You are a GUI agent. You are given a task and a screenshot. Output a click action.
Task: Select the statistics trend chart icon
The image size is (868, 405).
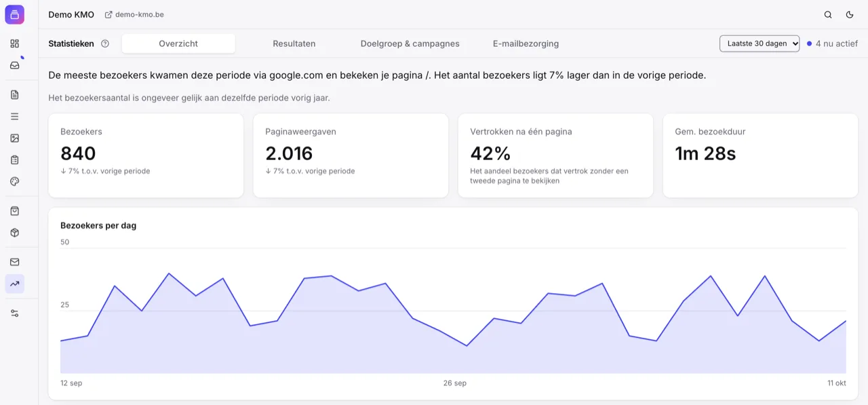(14, 284)
